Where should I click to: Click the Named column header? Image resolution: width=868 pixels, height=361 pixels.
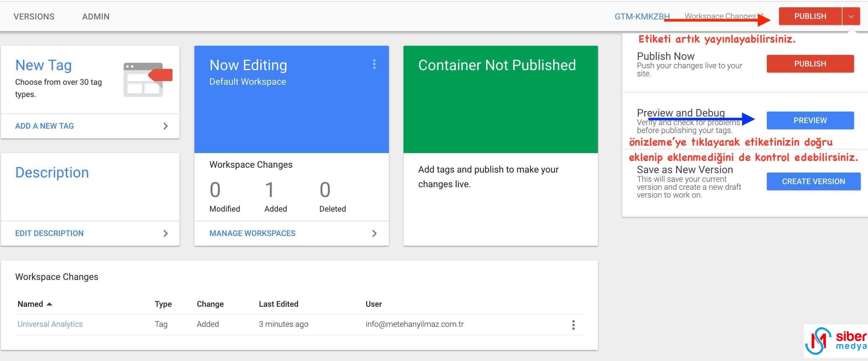tap(30, 304)
